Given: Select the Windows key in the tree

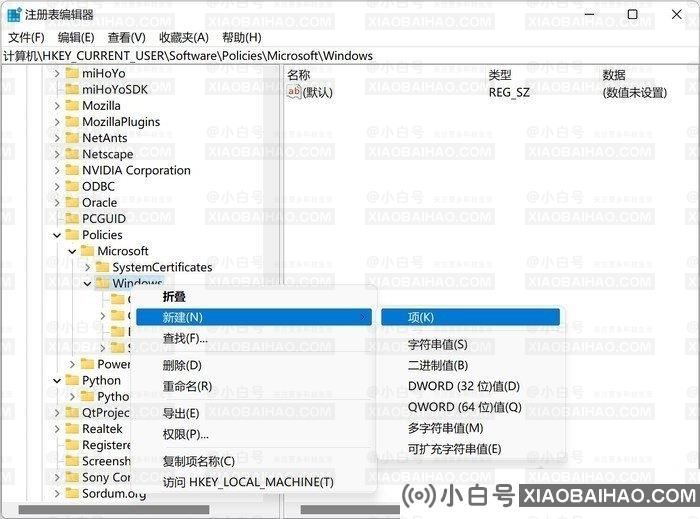Looking at the screenshot, I should pos(137,283).
